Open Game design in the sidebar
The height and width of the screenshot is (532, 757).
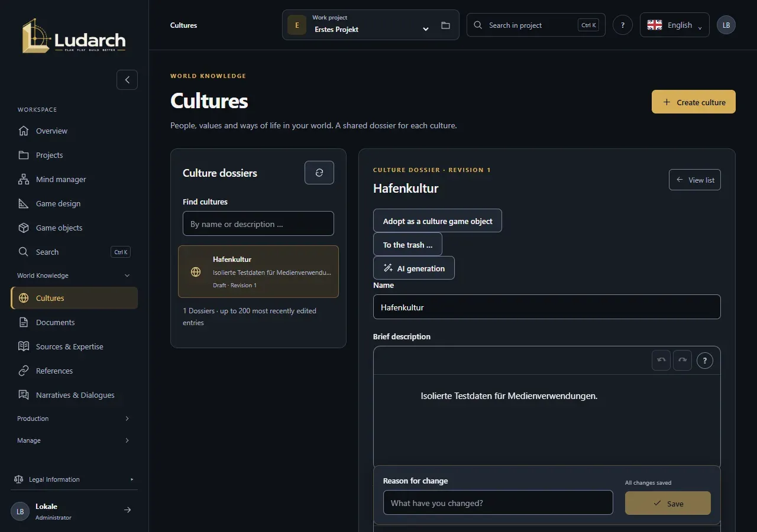(x=74, y=203)
